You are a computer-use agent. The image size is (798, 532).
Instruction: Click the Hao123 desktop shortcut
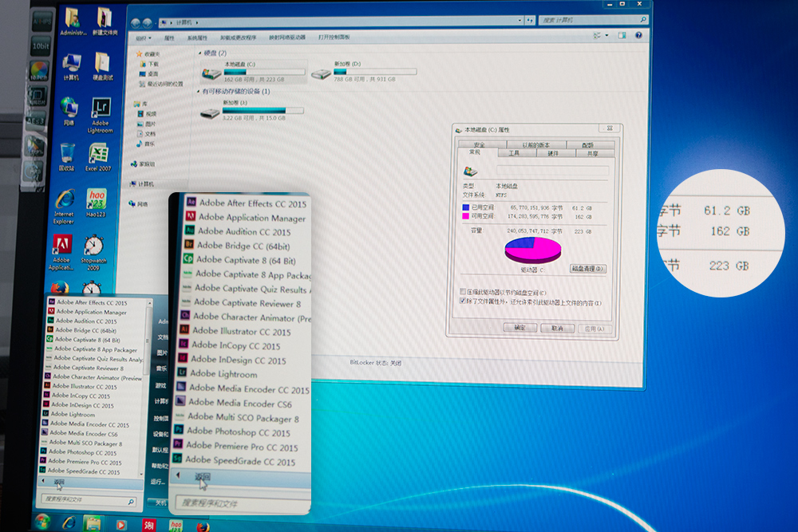(x=97, y=199)
